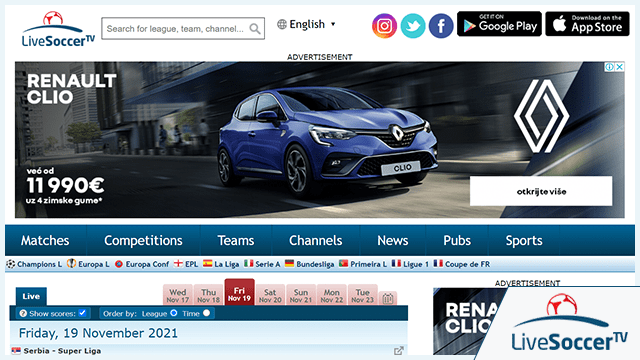Go to Serie A quick link
Screen dimensions: 640x360
tap(262, 264)
